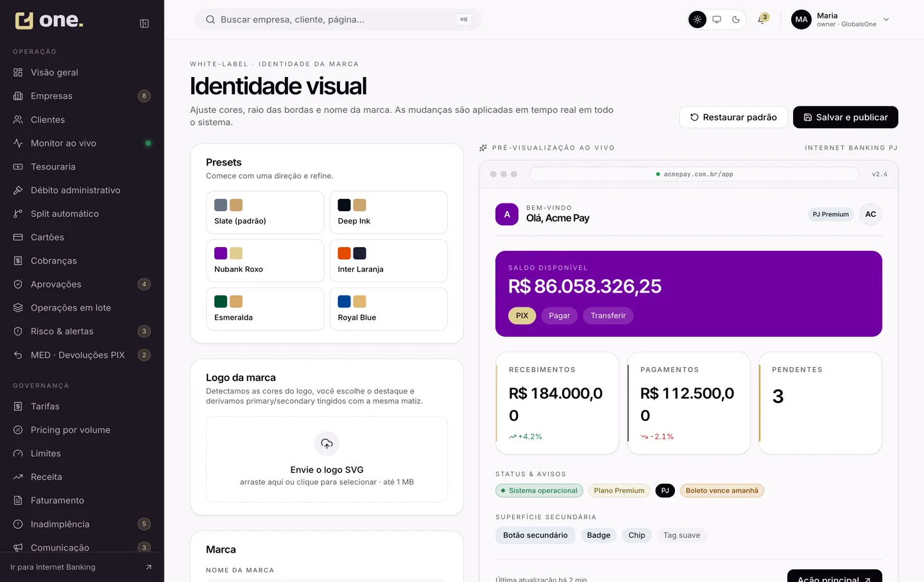Go to Tesouraria in the sidebar
Viewport: 924px width, 582px height.
click(x=82, y=167)
